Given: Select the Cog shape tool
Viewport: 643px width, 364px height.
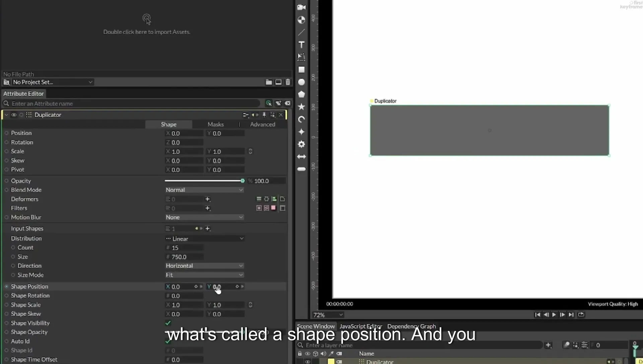Looking at the screenshot, I should click(x=301, y=144).
